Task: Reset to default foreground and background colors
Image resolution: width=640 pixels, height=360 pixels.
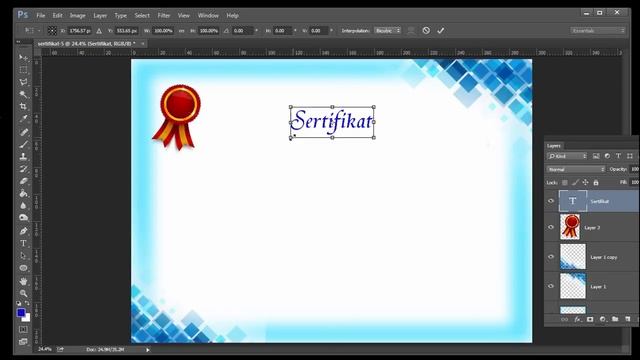Action: point(19,303)
